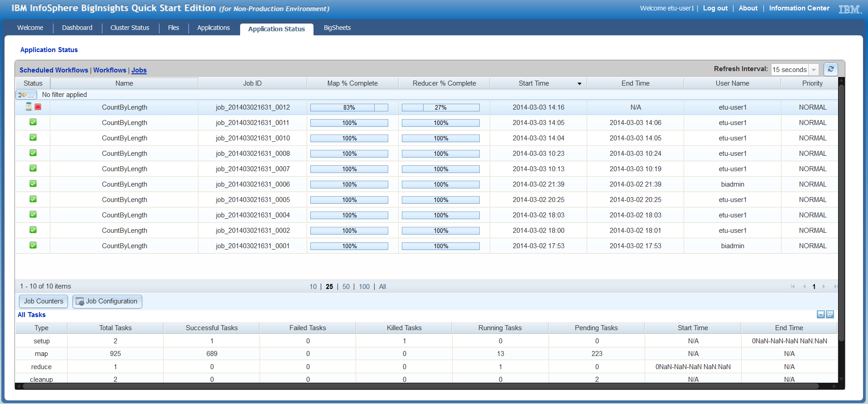Open the Information Center link

coord(799,8)
